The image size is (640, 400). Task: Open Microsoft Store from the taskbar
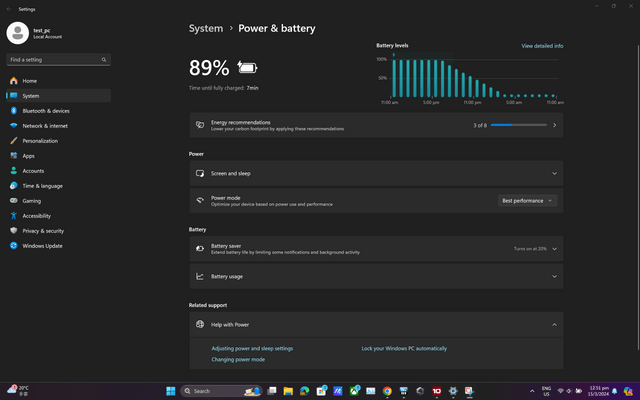[x=321, y=391]
